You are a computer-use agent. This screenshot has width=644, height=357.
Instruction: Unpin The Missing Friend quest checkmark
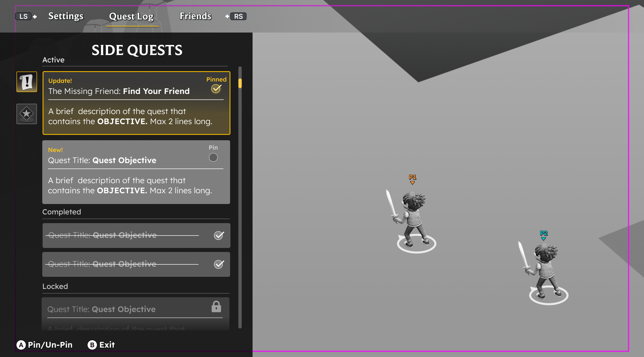[x=216, y=89]
